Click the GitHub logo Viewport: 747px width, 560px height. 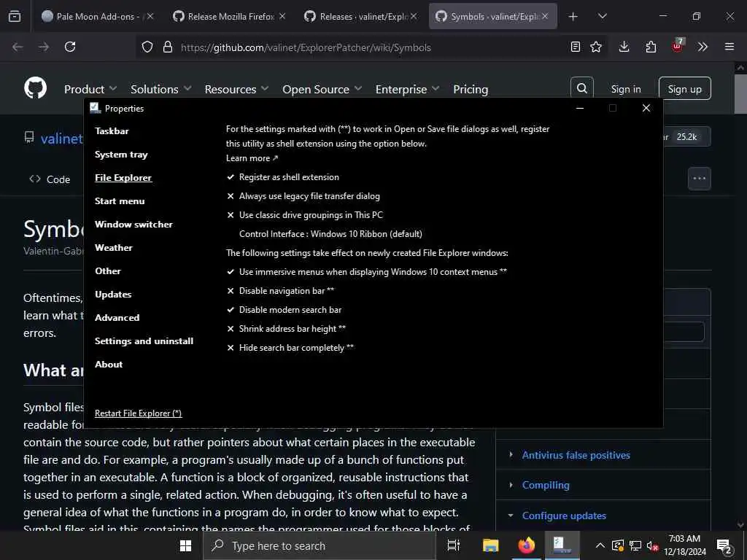coord(36,87)
